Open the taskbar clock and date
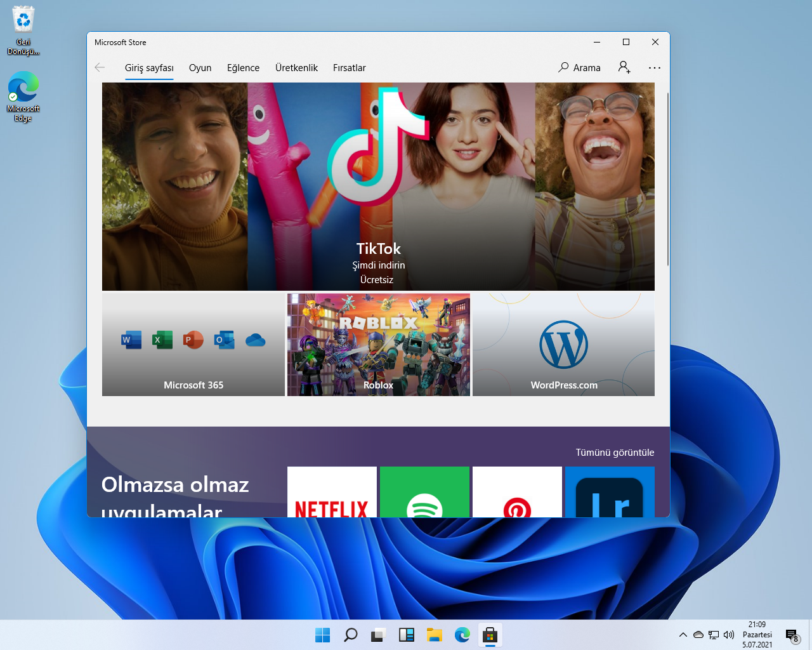Viewport: 812px width, 650px height. click(757, 635)
